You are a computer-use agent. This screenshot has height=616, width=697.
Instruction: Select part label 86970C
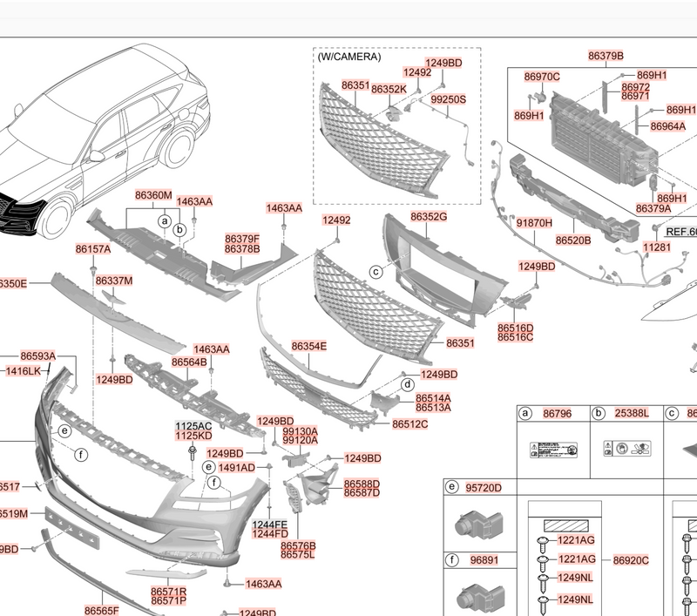coord(541,77)
